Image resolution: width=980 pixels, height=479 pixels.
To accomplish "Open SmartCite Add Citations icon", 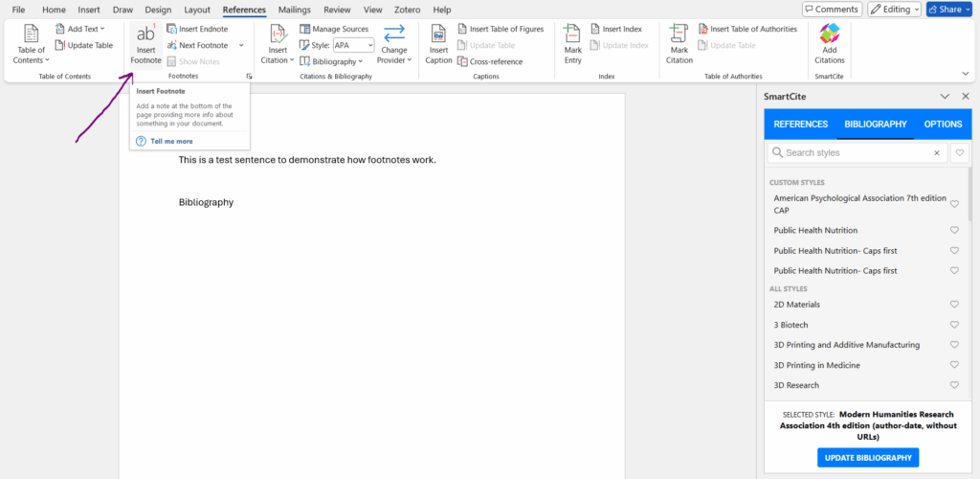I will 829,34.
